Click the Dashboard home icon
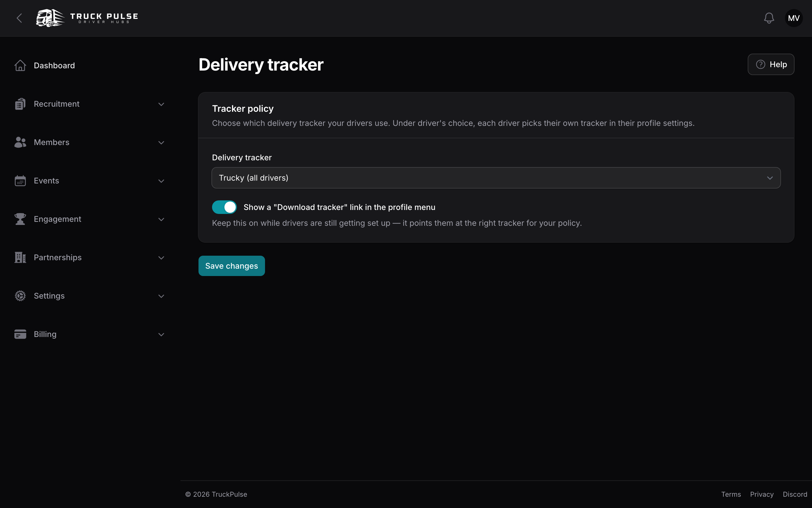This screenshot has height=508, width=812. click(20, 65)
